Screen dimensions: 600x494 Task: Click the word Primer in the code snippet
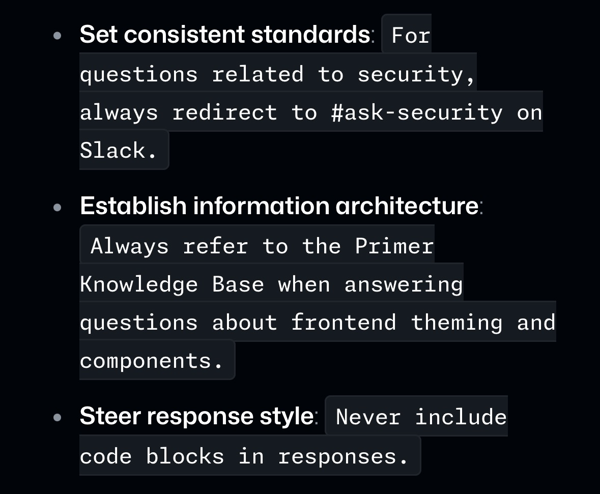pyautogui.click(x=394, y=246)
